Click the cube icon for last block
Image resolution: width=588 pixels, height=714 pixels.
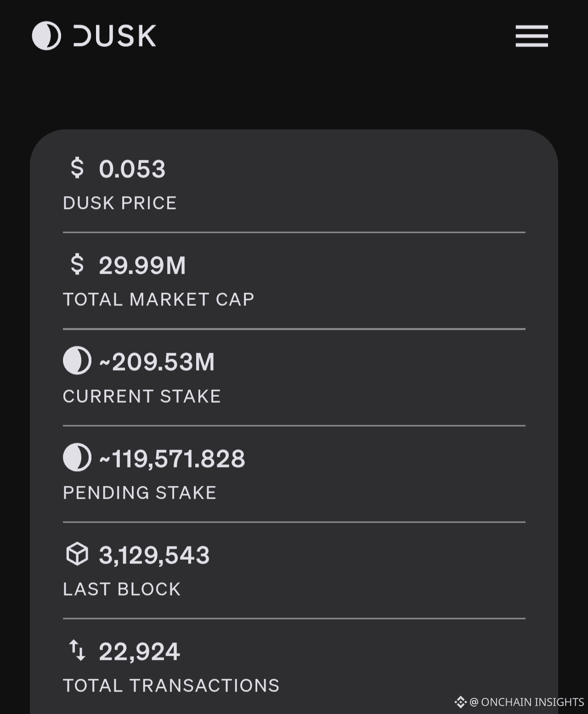click(77, 554)
